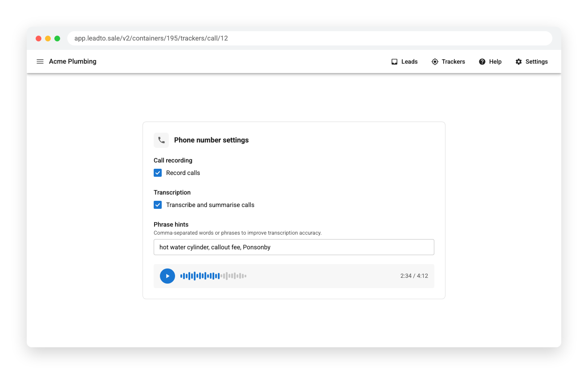This screenshot has width=588, height=374.
Task: Click the Record calls label text
Action: [183, 173]
